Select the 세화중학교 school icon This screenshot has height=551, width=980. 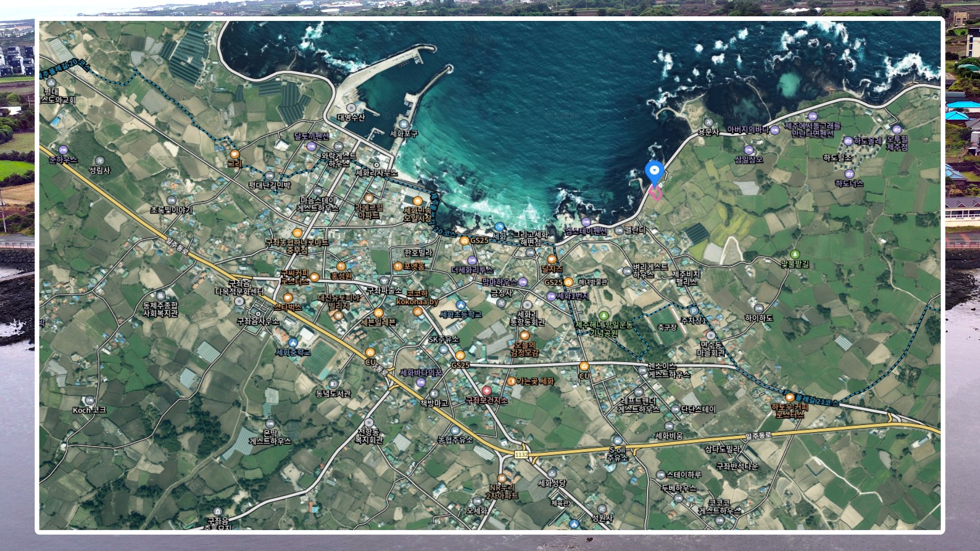tap(292, 342)
